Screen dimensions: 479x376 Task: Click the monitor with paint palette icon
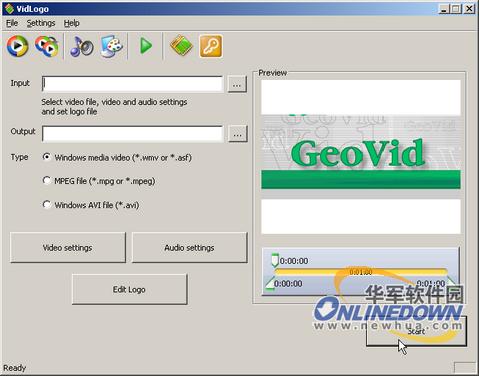tap(112, 46)
